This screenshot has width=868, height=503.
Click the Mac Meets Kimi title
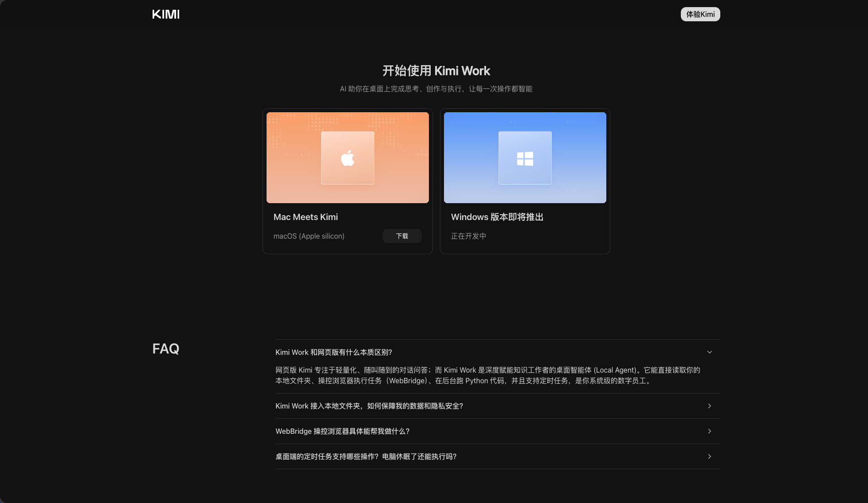(306, 217)
